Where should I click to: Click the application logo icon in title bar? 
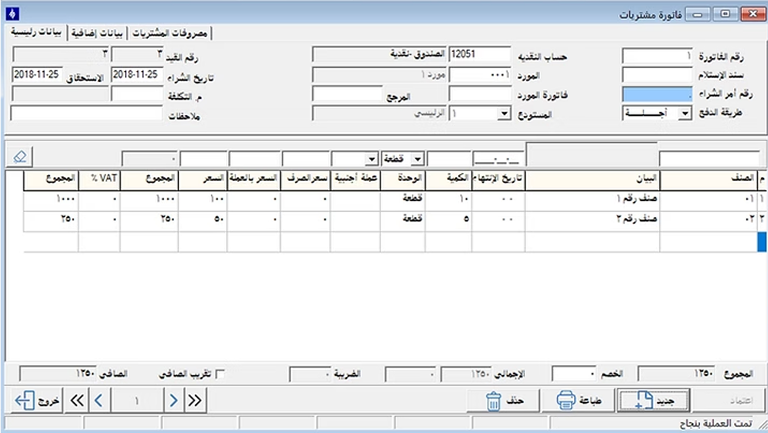coord(12,13)
